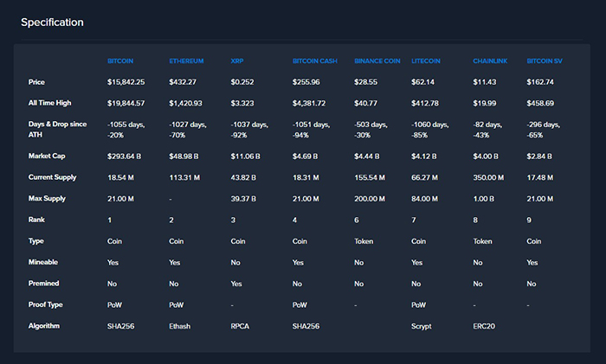Click the Specification heading

click(52, 22)
